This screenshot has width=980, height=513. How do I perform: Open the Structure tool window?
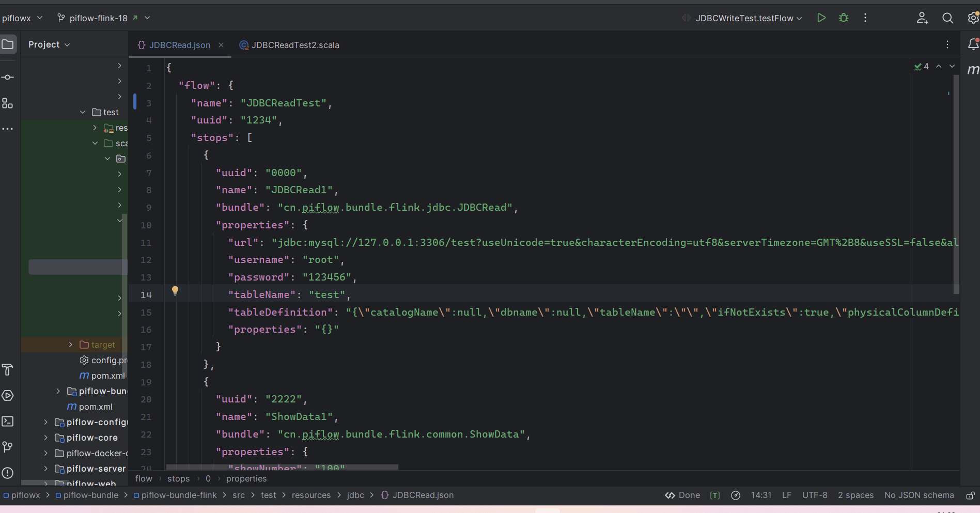pyautogui.click(x=8, y=103)
